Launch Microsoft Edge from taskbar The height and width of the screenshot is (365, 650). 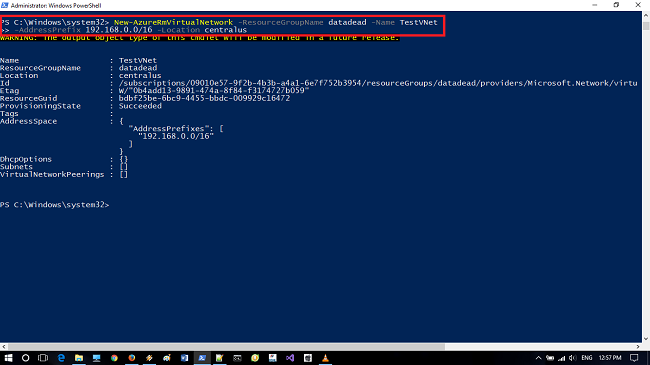61,358
